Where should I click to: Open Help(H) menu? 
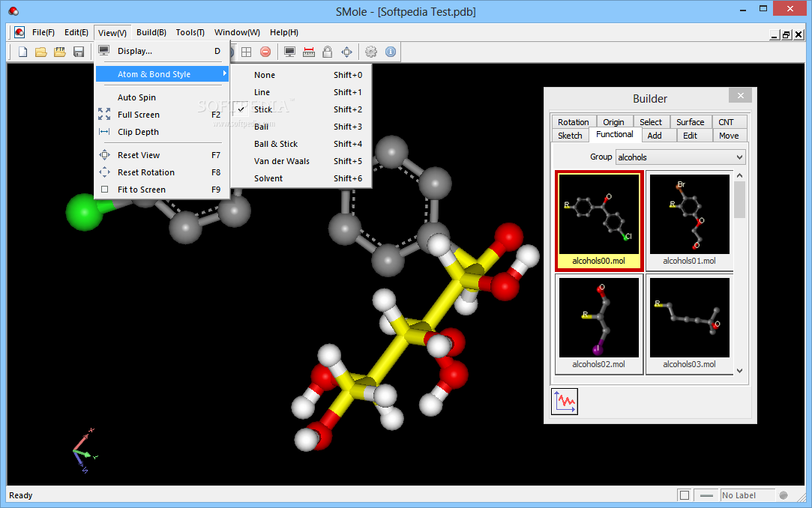point(283,32)
